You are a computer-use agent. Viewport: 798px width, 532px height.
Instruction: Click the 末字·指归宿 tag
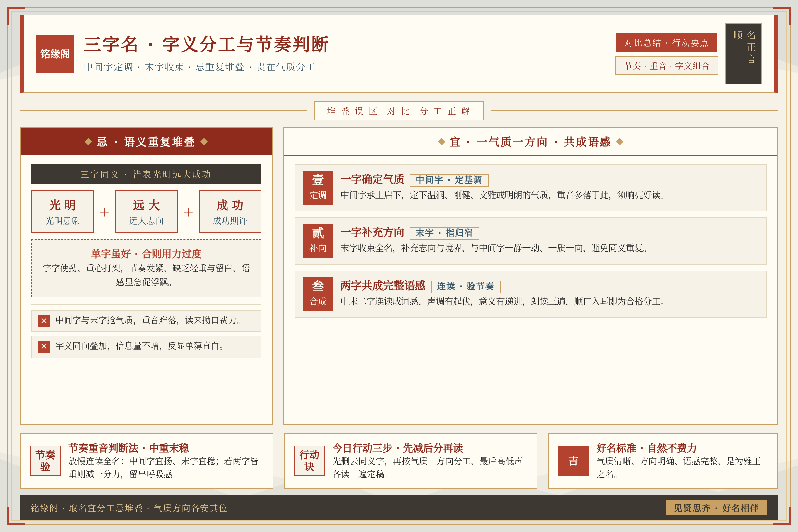[x=444, y=233]
